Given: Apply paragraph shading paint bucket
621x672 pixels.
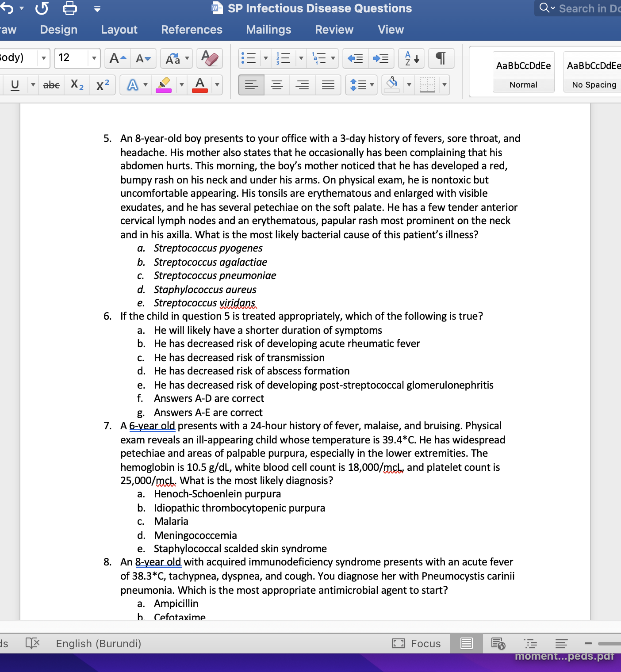Looking at the screenshot, I should click(x=392, y=85).
